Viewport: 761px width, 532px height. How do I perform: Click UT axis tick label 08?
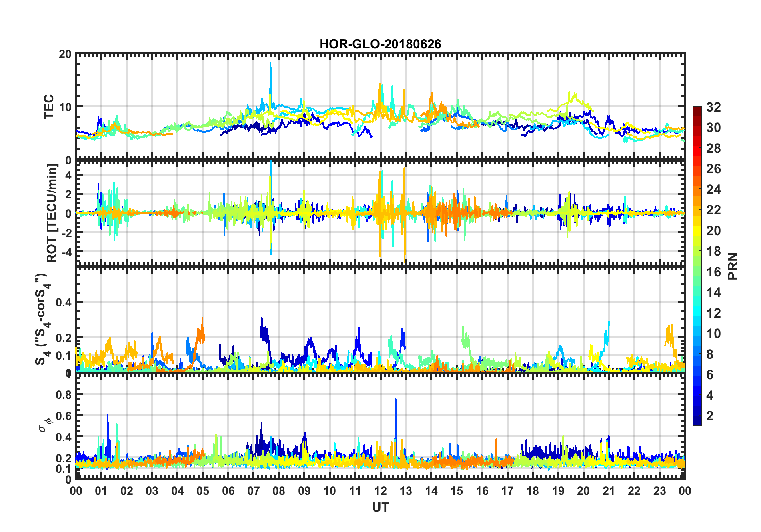pyautogui.click(x=279, y=491)
